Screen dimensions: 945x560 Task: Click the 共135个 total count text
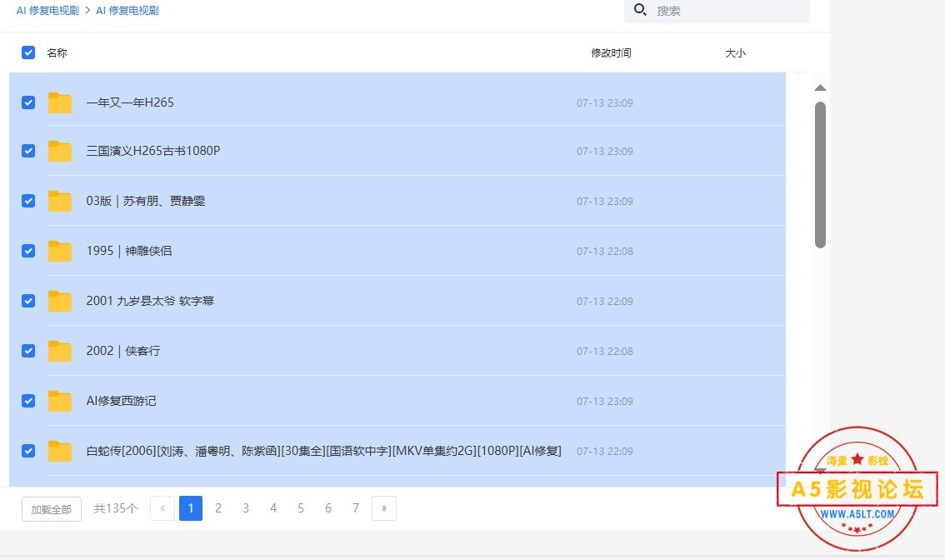(116, 508)
